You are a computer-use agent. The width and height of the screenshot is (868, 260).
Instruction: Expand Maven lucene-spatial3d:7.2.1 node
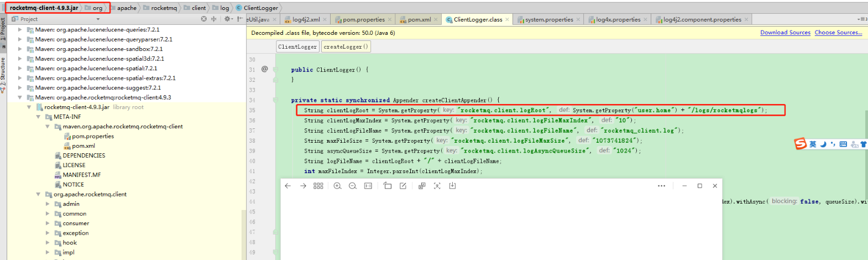pyautogui.click(x=20, y=59)
